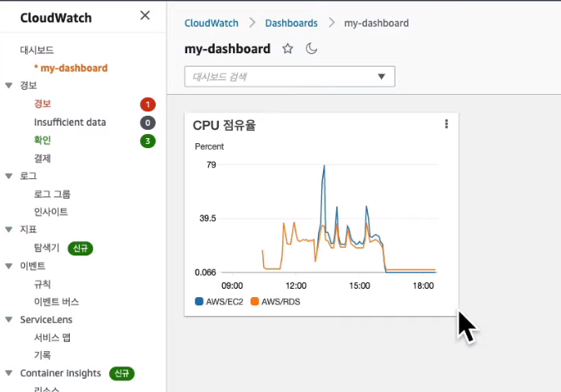This screenshot has height=392, width=561.
Task: Open 대시보드 in the sidebar
Action: [37, 50]
